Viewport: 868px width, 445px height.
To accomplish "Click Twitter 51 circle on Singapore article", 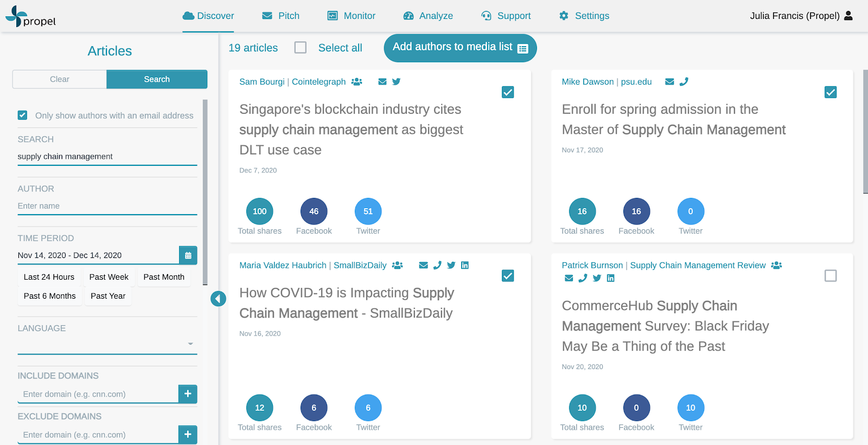I will click(368, 211).
